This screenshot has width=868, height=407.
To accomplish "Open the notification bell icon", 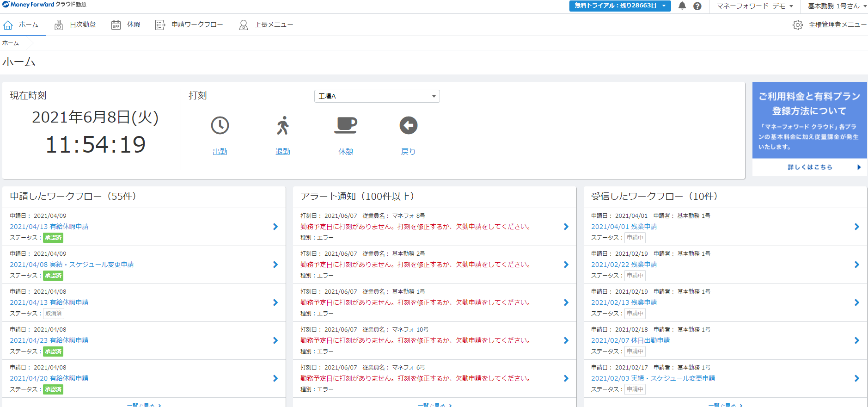I will 682,6.
